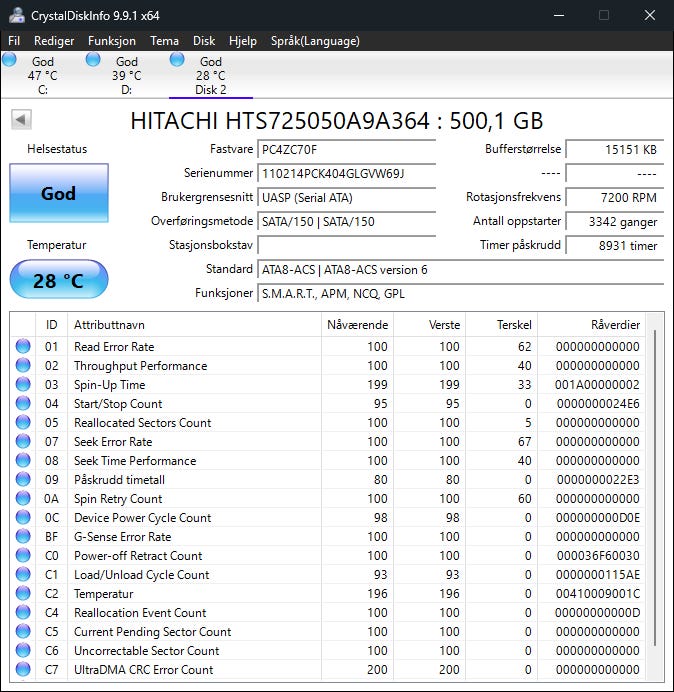The width and height of the screenshot is (674, 692).
Task: Click the Temperatur attribute status orb
Action: tap(23, 594)
